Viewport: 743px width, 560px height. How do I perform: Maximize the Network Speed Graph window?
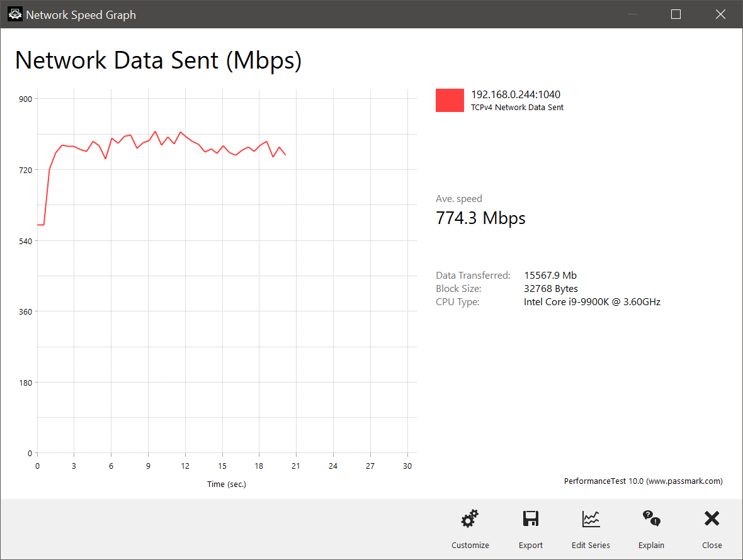(676, 14)
